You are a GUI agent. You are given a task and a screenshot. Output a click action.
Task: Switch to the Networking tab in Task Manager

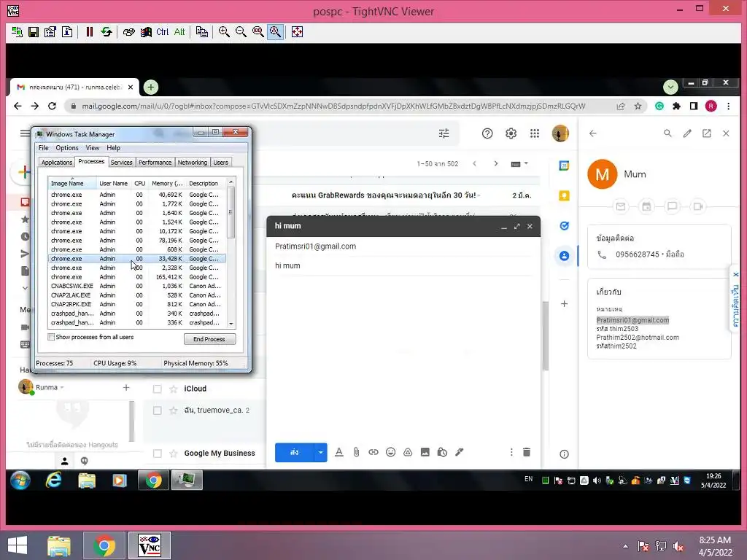click(193, 163)
